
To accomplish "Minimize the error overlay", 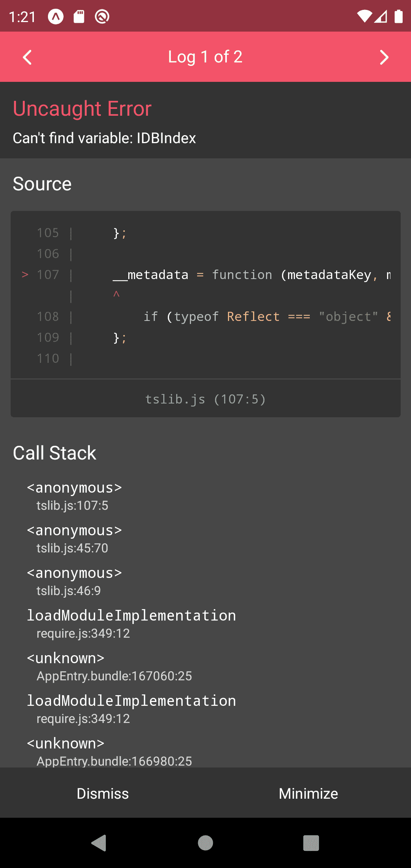I will pos(308,793).
